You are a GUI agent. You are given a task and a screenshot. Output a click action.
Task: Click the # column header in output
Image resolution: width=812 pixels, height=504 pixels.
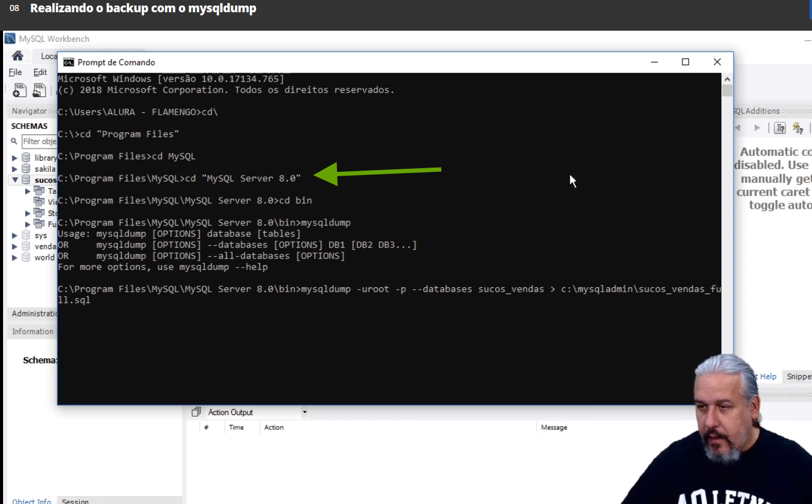pos(206,427)
